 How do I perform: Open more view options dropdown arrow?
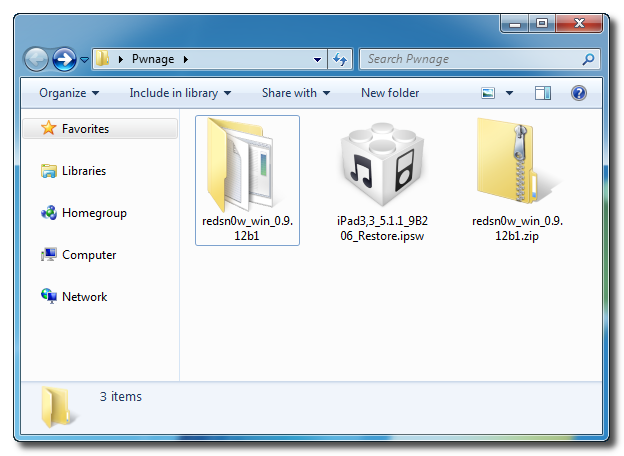(x=509, y=93)
